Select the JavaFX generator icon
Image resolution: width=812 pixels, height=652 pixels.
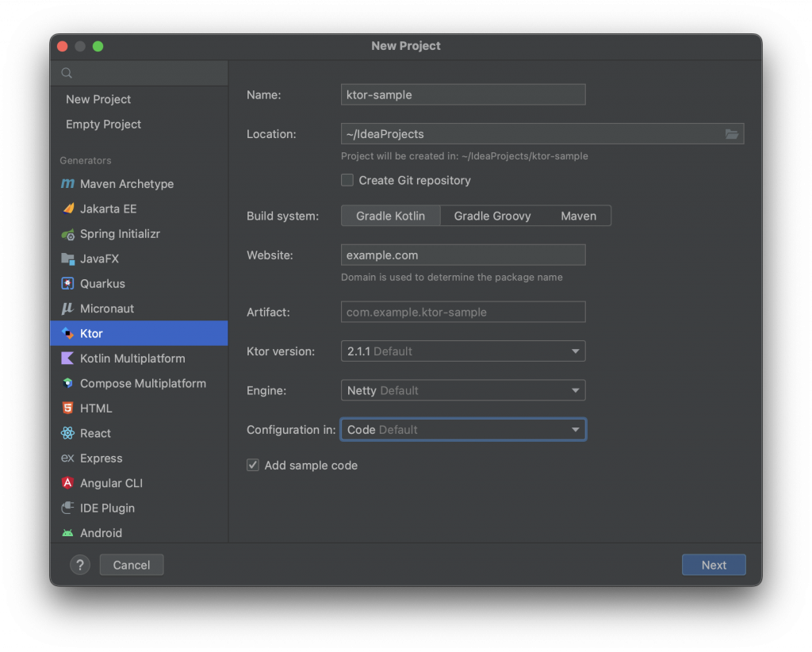pyautogui.click(x=68, y=259)
